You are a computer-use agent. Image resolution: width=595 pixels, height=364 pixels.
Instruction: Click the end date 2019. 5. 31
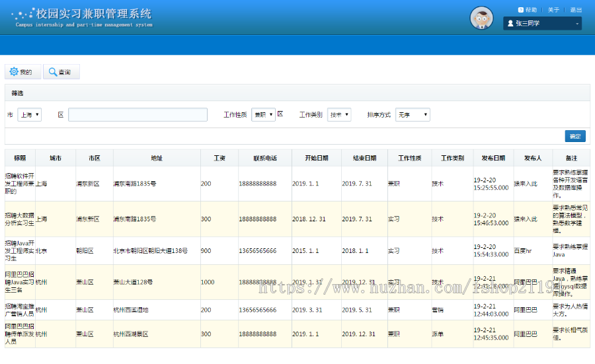(x=357, y=310)
